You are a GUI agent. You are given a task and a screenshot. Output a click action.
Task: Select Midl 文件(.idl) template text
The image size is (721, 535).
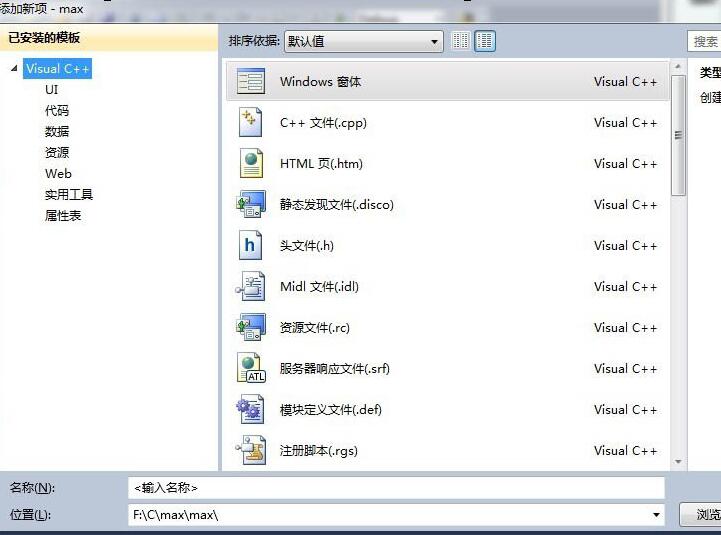(319, 287)
